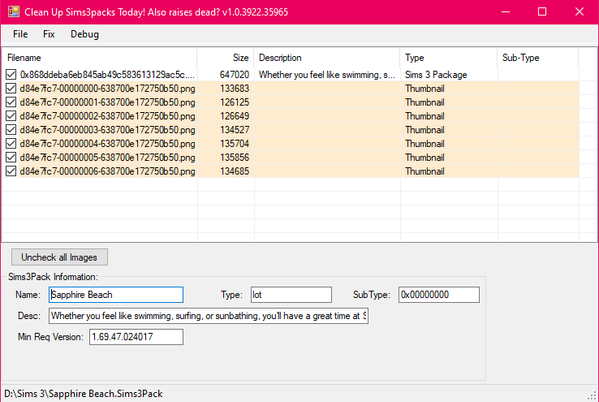Open the Fix menu
The image size is (599, 402).
click(x=49, y=34)
